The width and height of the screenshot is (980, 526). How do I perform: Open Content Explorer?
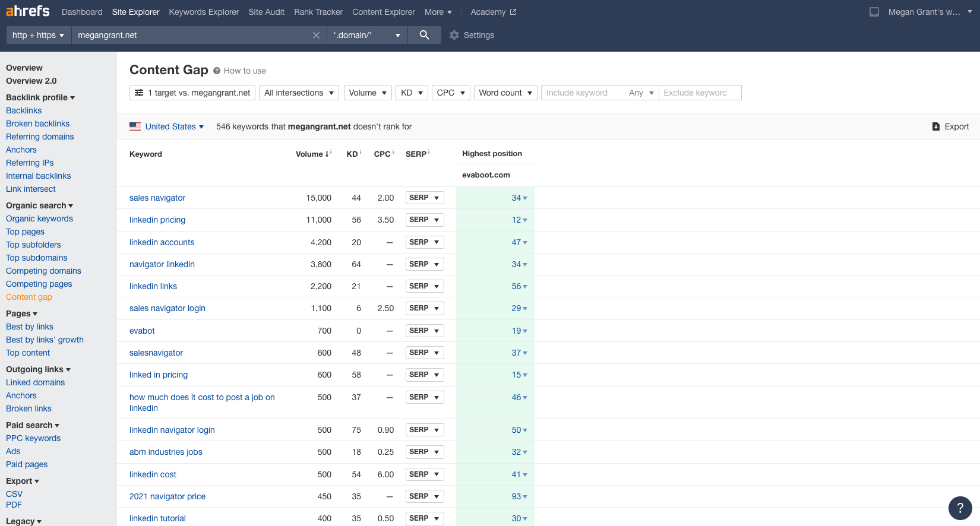point(384,12)
